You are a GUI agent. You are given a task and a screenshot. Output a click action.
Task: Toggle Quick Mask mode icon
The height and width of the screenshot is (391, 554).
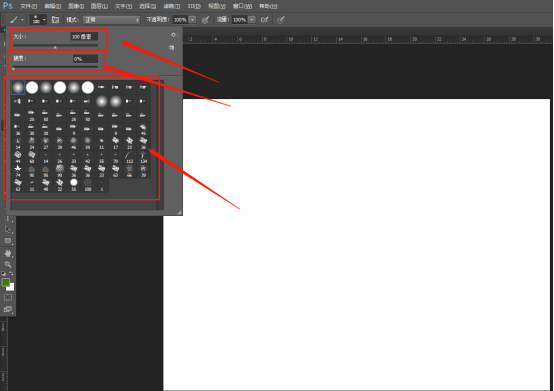[7, 298]
